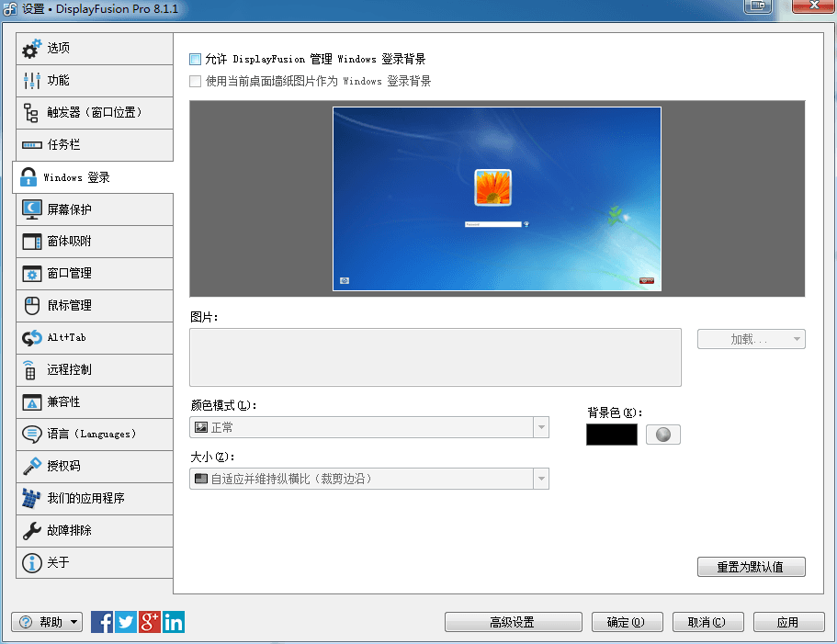
Task: Open the Twitter link icon
Action: tap(126, 622)
